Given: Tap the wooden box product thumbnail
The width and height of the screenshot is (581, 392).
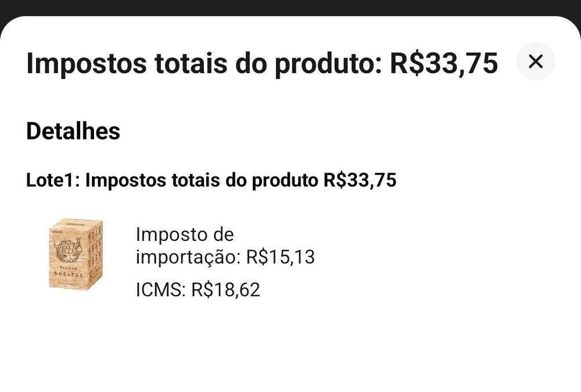Looking at the screenshot, I should click(x=76, y=254).
